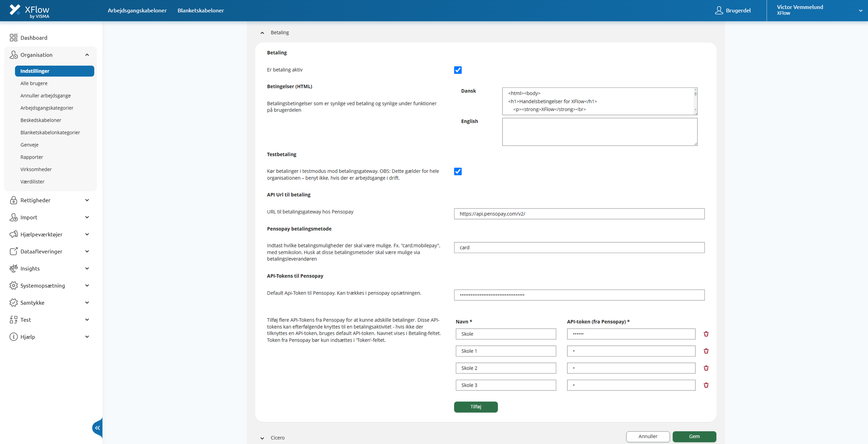Image resolution: width=868 pixels, height=444 pixels.
Task: Go to Genveje
Action: pos(30,145)
